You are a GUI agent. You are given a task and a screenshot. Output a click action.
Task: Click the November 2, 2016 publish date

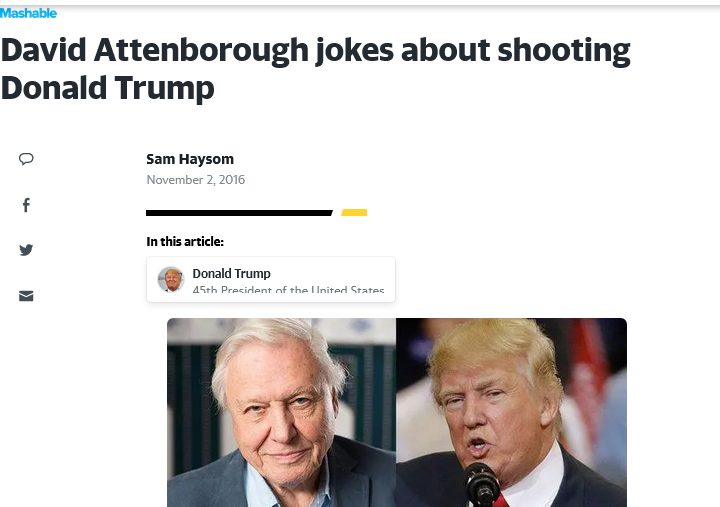coord(196,180)
